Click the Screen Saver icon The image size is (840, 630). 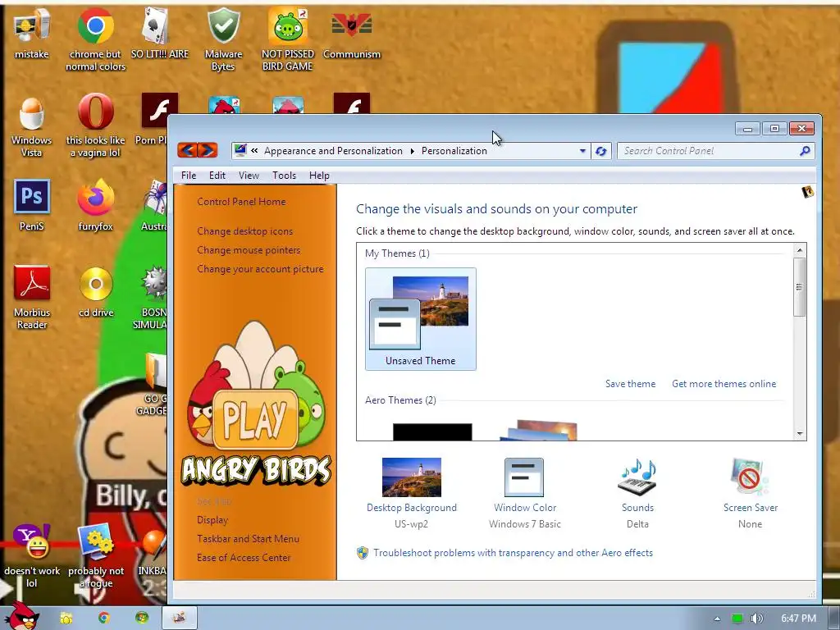[x=750, y=477]
